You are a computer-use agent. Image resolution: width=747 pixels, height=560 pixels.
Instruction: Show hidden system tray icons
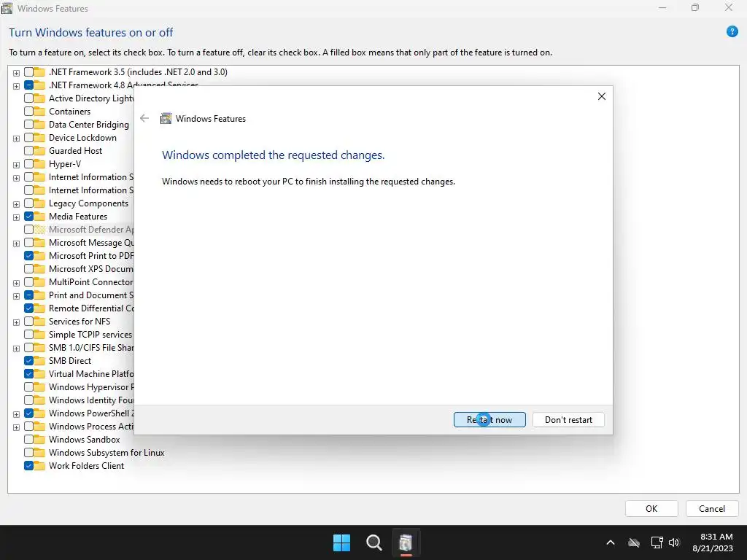coord(611,542)
